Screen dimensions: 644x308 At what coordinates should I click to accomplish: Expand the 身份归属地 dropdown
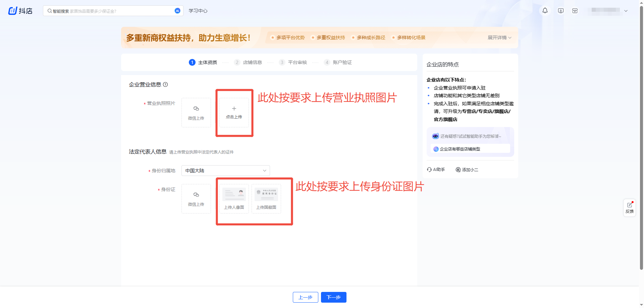pos(225,171)
